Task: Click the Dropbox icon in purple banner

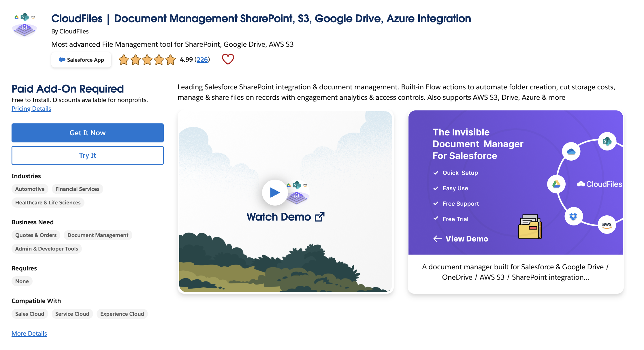Action: click(573, 216)
